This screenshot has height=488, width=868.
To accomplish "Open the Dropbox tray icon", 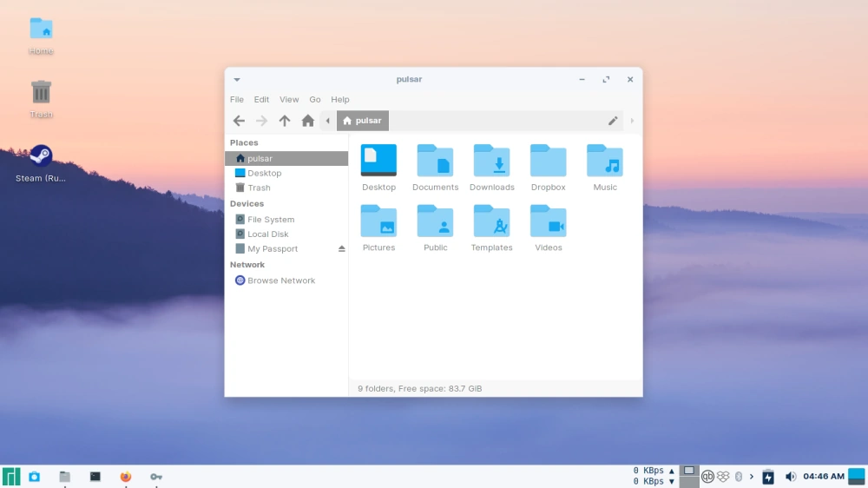I will tap(723, 477).
